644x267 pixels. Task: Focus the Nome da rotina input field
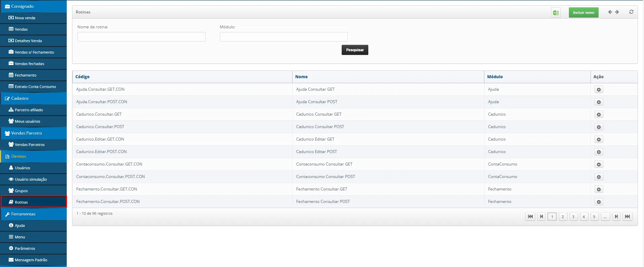(x=141, y=37)
